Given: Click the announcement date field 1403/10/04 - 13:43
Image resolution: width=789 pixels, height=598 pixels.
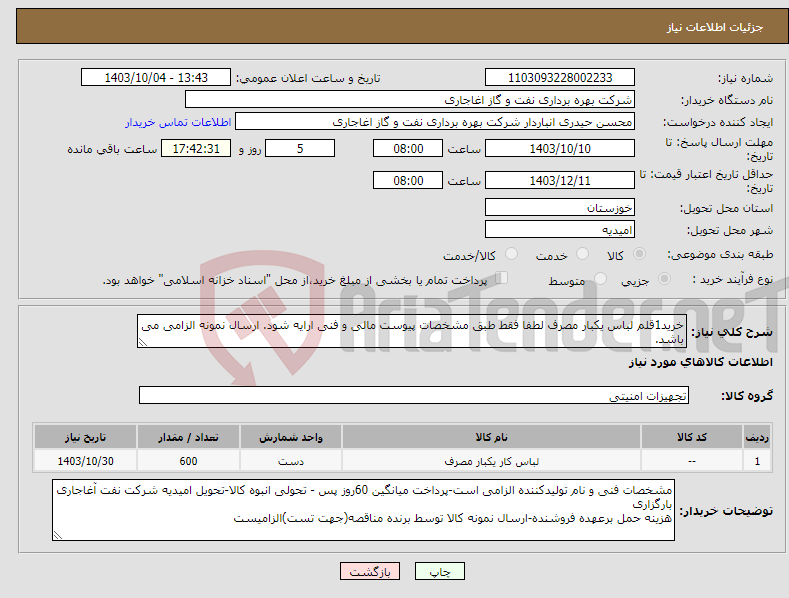Looking at the screenshot, I should 156,78.
